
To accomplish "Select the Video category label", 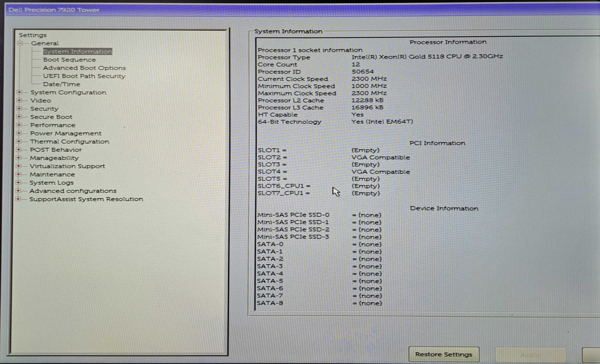I will 41,100.
